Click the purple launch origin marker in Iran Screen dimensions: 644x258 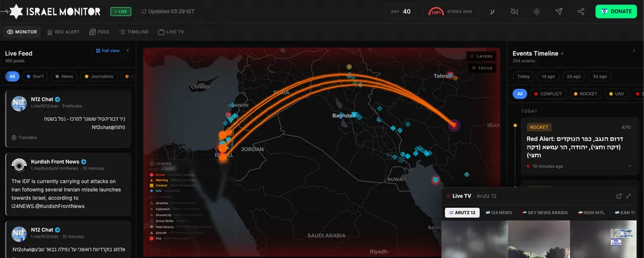[454, 126]
